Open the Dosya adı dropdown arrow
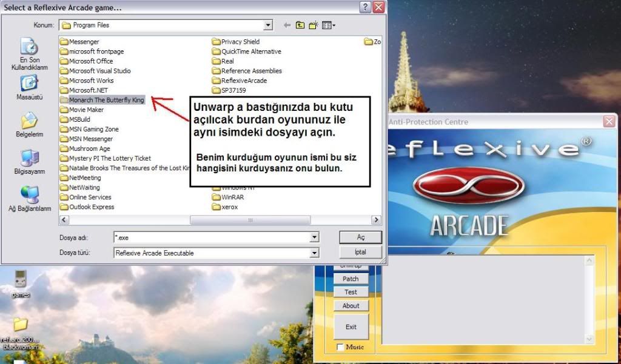The height and width of the screenshot is (364, 621). tap(314, 237)
